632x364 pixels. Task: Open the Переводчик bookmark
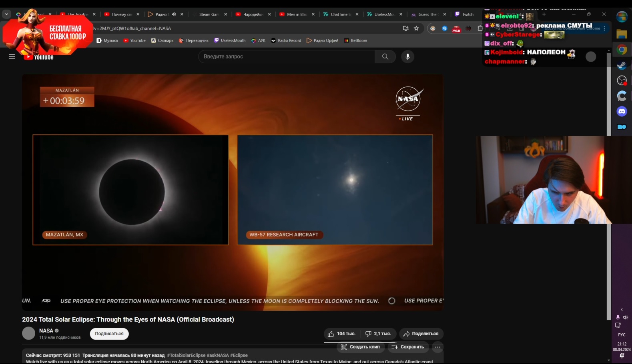(193, 40)
